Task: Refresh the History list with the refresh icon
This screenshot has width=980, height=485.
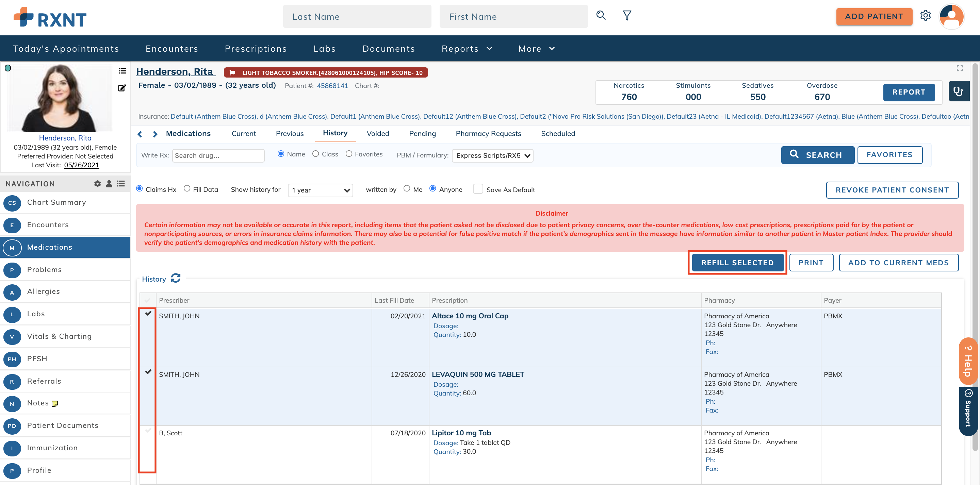Action: pyautogui.click(x=175, y=278)
